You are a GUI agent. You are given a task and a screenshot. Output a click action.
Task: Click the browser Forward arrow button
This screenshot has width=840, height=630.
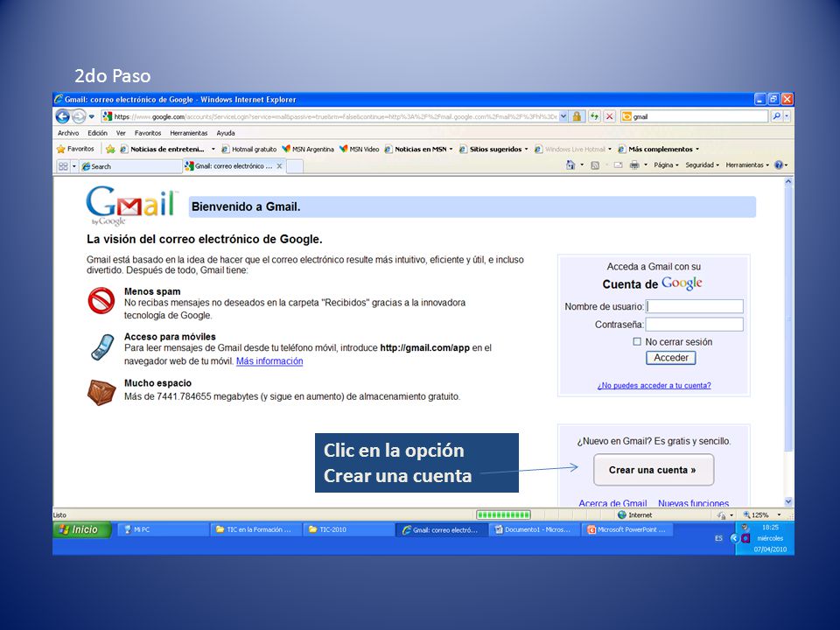pos(78,116)
